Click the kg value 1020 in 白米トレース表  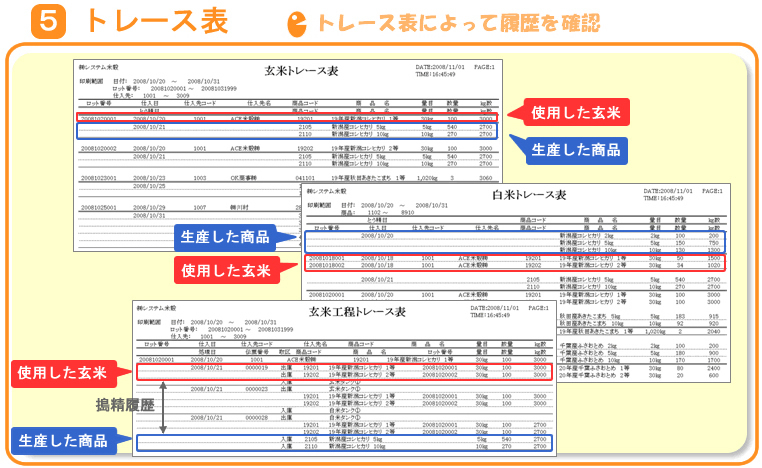pyautogui.click(x=713, y=266)
